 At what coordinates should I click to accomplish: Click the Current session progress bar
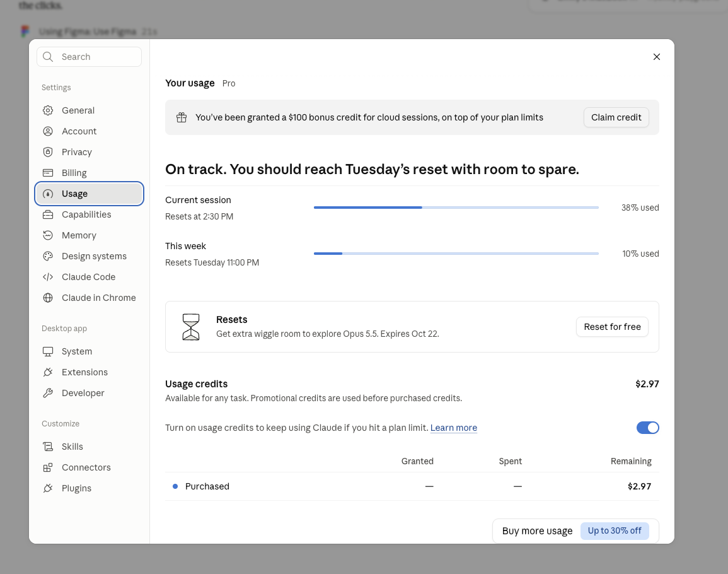(x=456, y=208)
